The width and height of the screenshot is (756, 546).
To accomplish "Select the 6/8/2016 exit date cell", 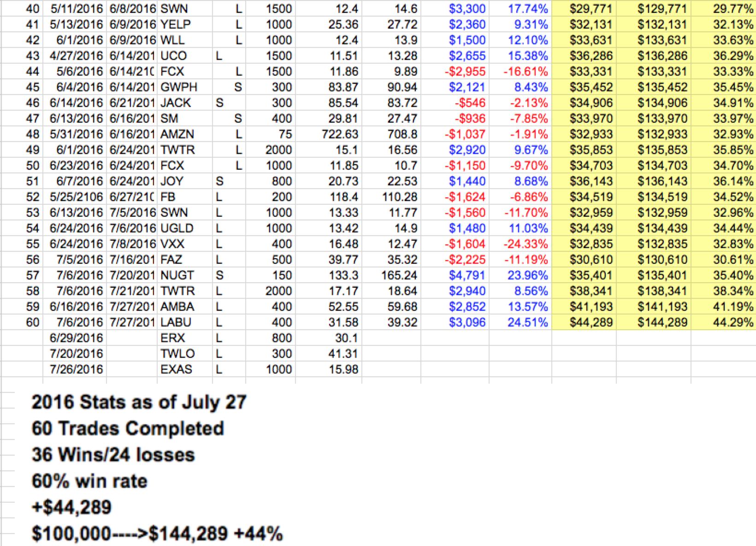I will pyautogui.click(x=132, y=8).
